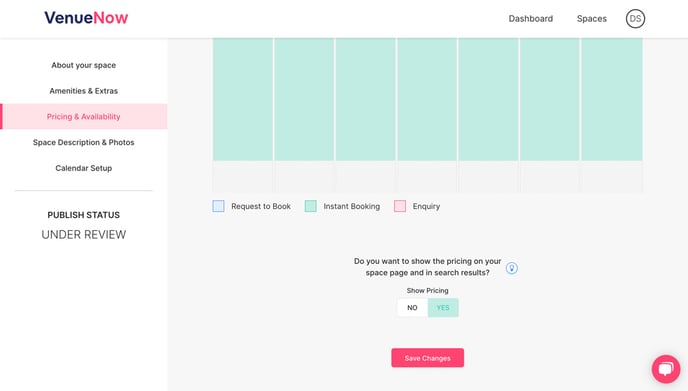Click the Save Changes button
Screen dimensions: 688x391
click(427, 358)
